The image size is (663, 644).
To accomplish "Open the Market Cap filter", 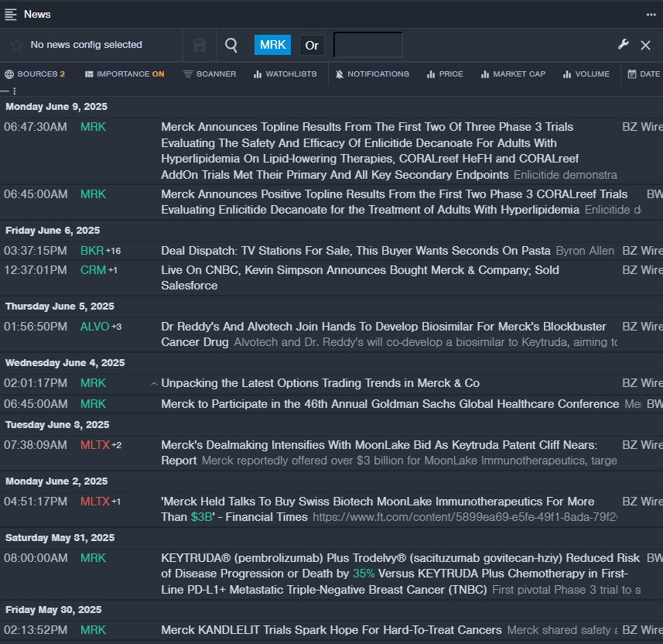I will (513, 74).
